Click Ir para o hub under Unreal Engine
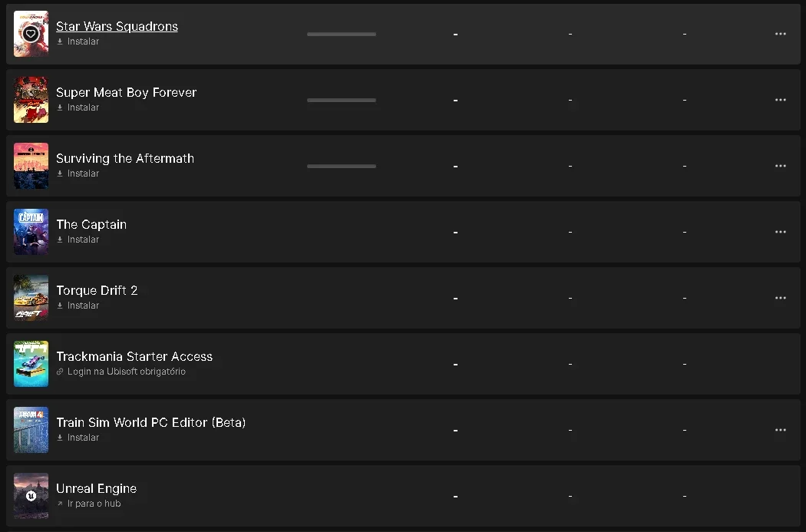The width and height of the screenshot is (806, 532). coord(94,504)
